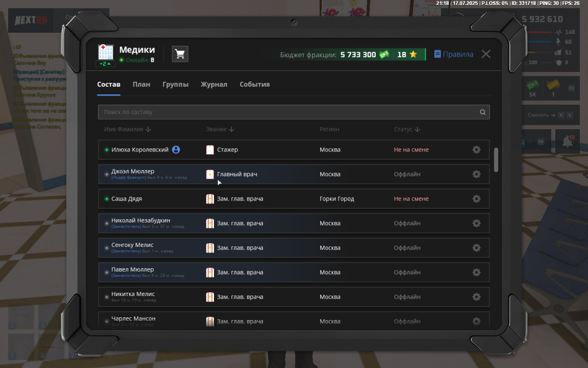The width and height of the screenshot is (588, 368).
Task: Click the Главный врач rank text
Action: tap(237, 174)
